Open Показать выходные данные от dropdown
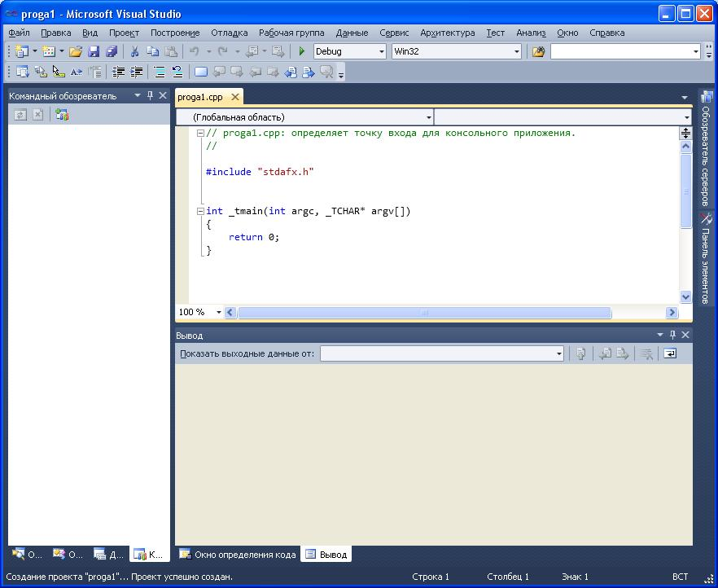The image size is (718, 588). coord(558,353)
